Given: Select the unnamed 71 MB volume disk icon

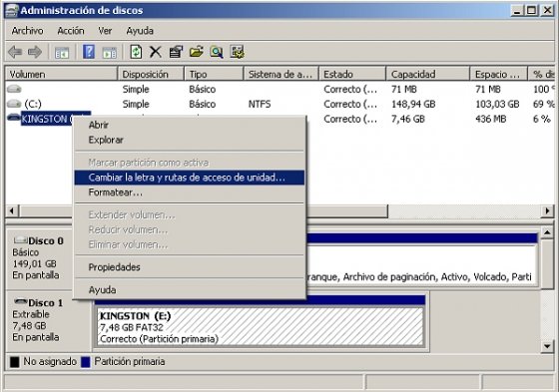Looking at the screenshot, I should [14, 89].
